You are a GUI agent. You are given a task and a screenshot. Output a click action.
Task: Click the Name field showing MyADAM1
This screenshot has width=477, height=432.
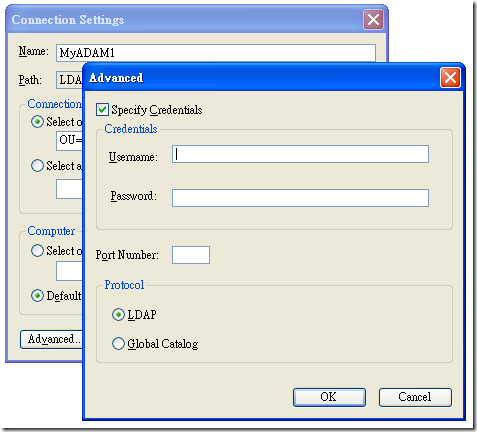(216, 53)
